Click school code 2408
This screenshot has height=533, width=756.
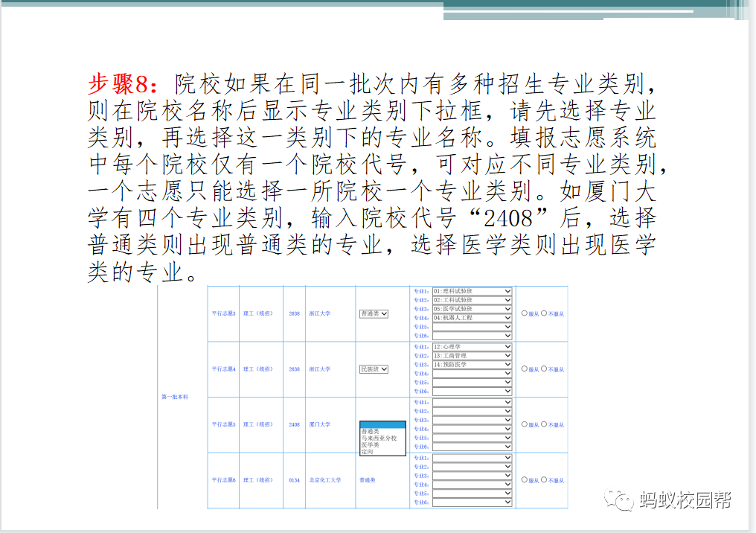click(x=294, y=424)
